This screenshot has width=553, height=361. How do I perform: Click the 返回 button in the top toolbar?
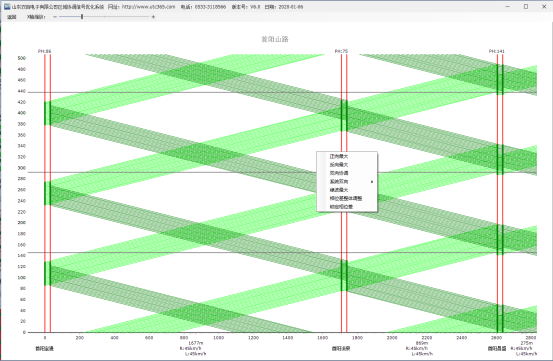click(12, 17)
